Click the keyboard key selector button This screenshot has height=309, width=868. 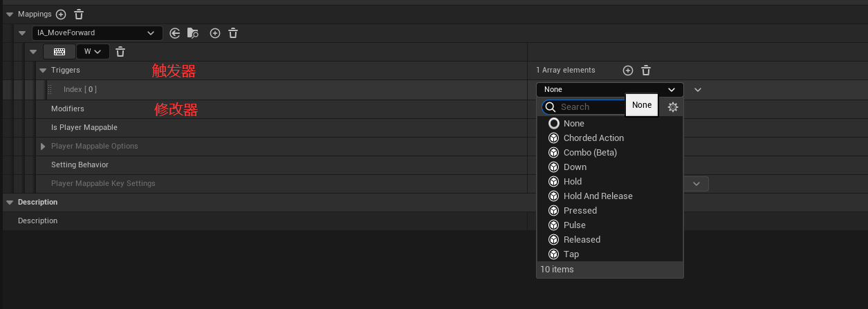tap(59, 51)
